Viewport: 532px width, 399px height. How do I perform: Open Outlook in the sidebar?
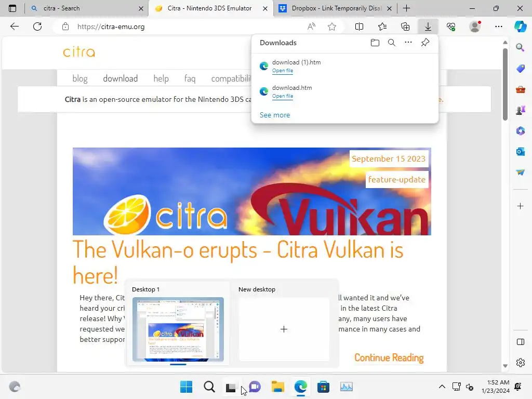pos(520,152)
